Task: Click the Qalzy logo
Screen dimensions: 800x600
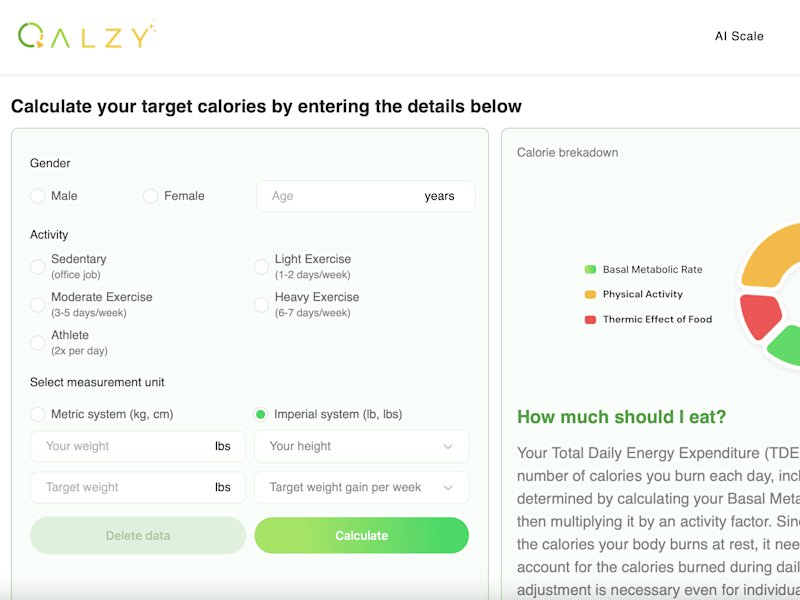Action: pyautogui.click(x=86, y=35)
